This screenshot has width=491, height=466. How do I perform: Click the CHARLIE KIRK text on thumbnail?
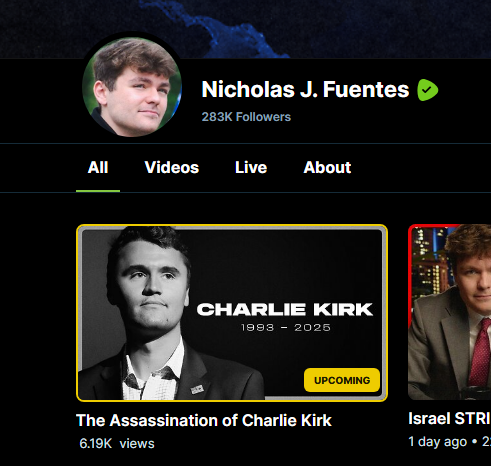(285, 310)
